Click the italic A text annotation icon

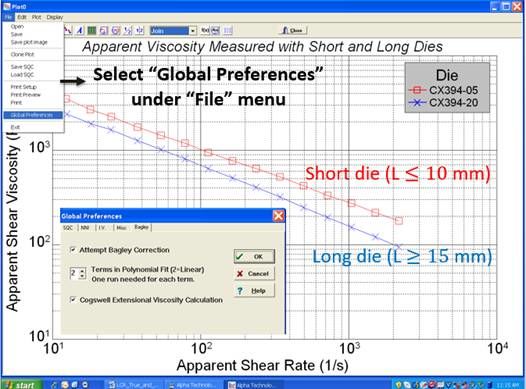point(80,31)
